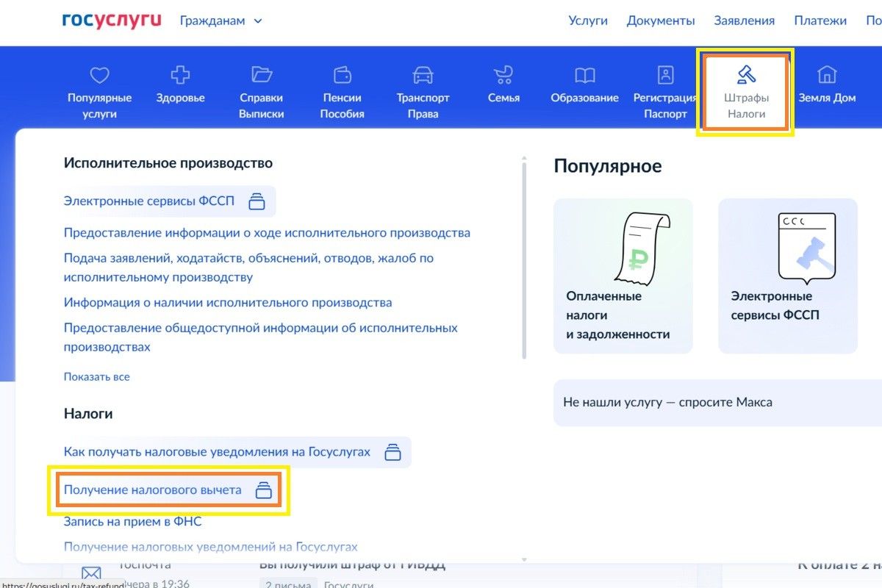Screen dimensions: 882x588
Task: Click the Налоги section heading
Action: click(x=88, y=414)
